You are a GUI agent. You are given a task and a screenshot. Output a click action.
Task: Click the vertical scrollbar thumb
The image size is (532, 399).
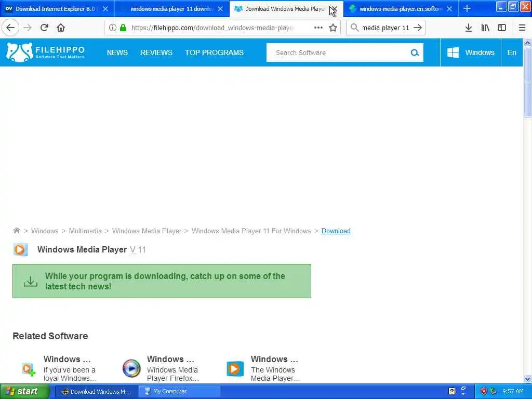527,82
